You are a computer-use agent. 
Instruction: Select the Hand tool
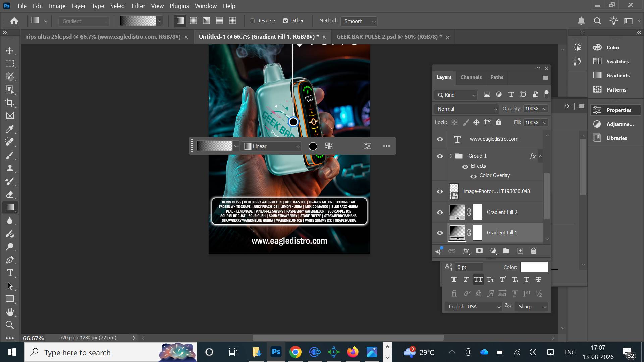(x=10, y=312)
